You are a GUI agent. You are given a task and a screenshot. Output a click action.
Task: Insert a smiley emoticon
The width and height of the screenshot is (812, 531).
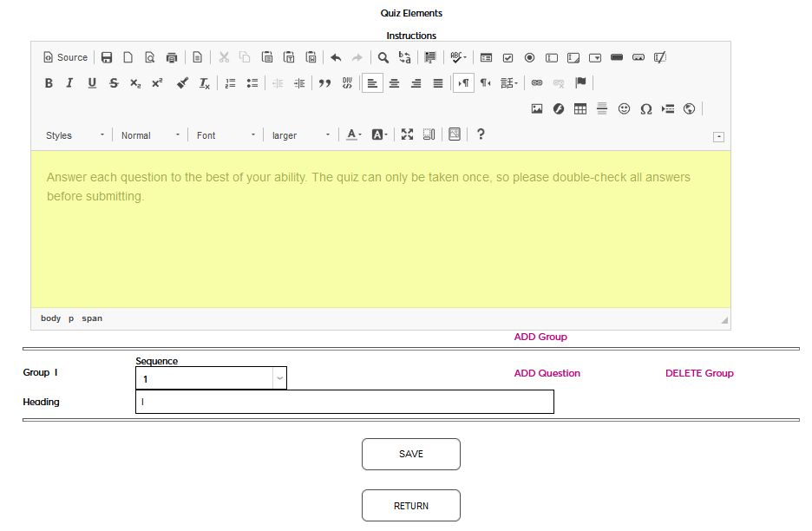pos(624,109)
